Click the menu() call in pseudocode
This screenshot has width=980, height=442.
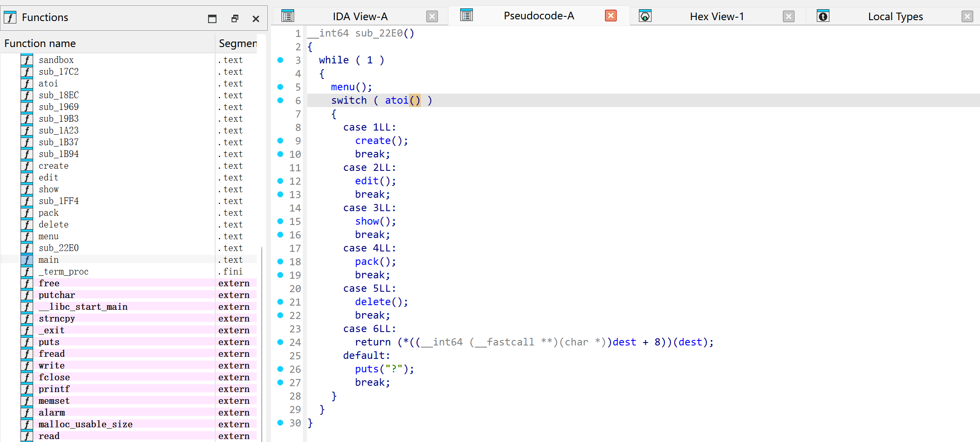(351, 87)
